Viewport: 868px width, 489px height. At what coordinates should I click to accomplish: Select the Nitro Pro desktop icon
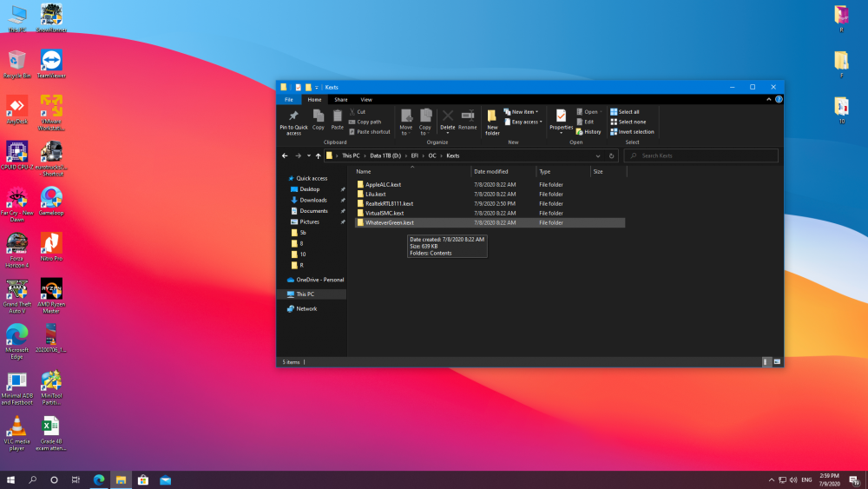click(51, 247)
